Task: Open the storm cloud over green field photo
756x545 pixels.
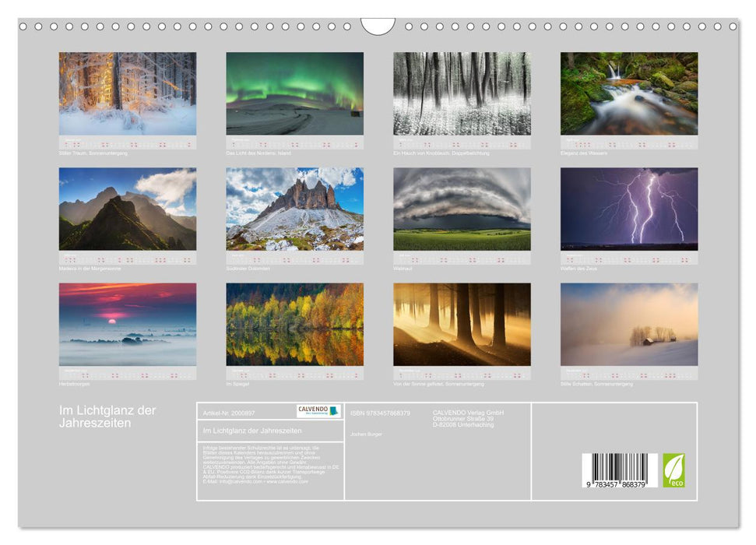Action: (x=462, y=209)
